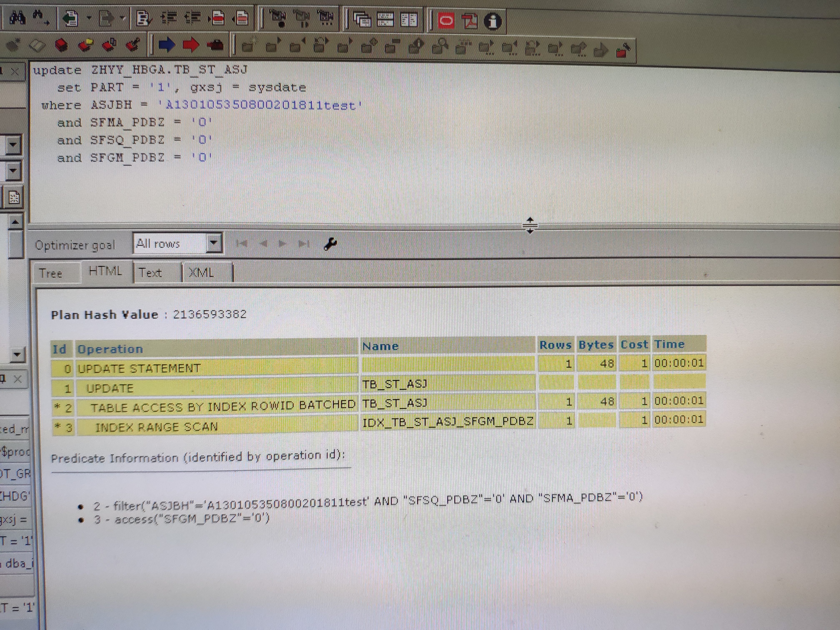Click the horizontal splitter between editor and plan
Image resolution: width=840 pixels, height=630 pixels.
click(x=530, y=226)
